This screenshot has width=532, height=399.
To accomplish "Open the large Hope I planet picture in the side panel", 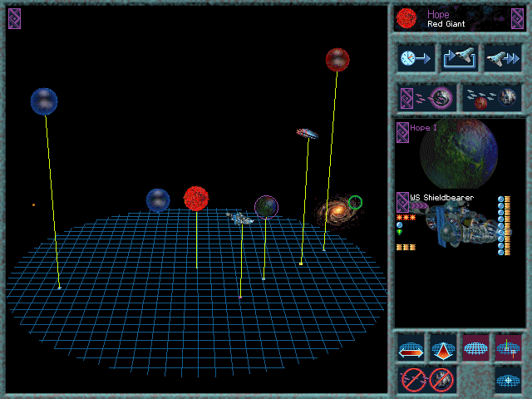I will 459,154.
